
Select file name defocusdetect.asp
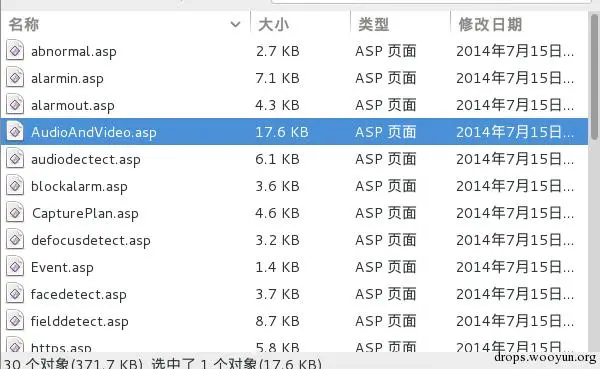(91, 240)
